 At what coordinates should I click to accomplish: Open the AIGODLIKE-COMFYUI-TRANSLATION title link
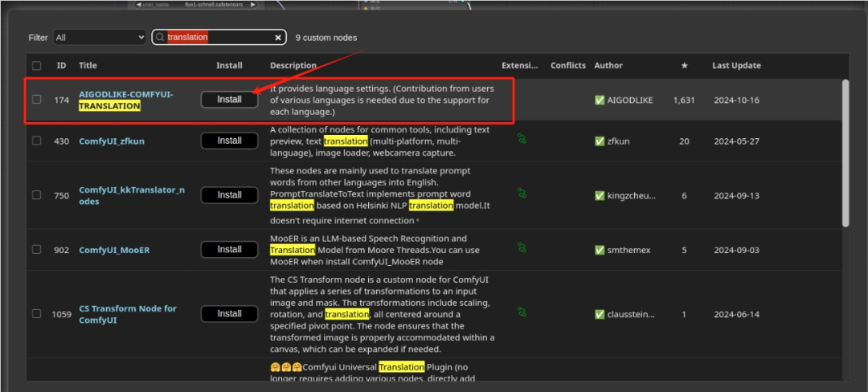126,100
